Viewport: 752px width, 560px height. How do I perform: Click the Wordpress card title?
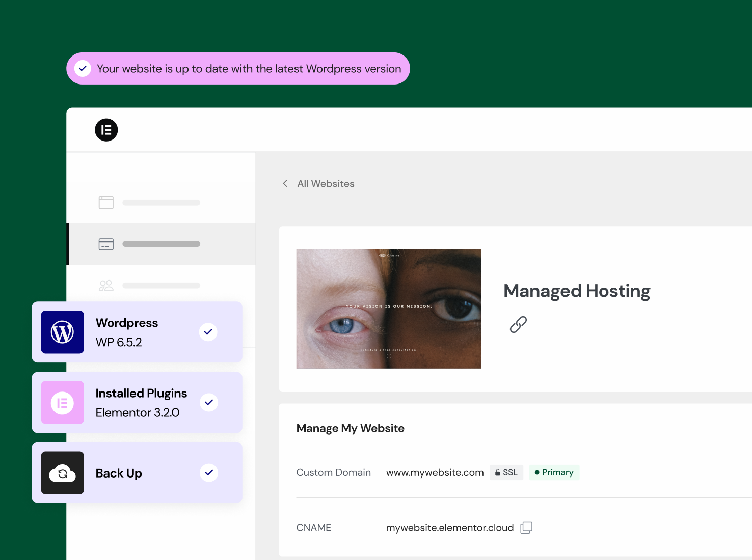pyautogui.click(x=127, y=323)
